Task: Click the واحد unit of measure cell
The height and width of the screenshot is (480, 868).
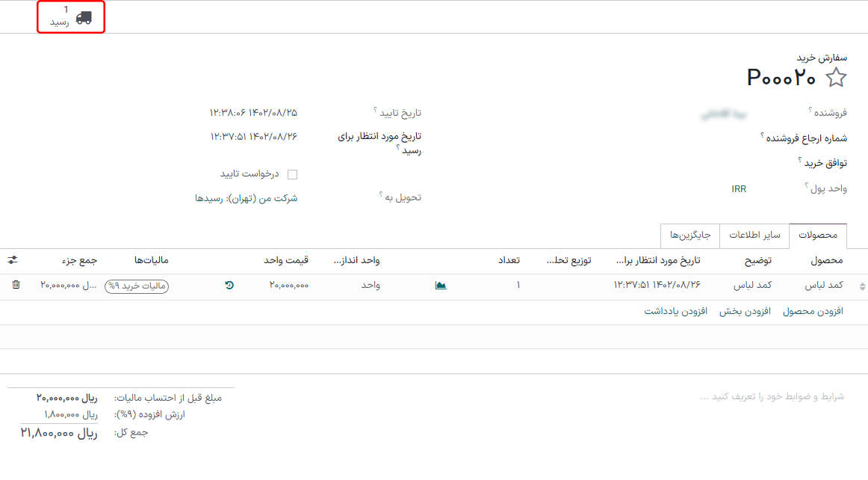Action: [371, 285]
